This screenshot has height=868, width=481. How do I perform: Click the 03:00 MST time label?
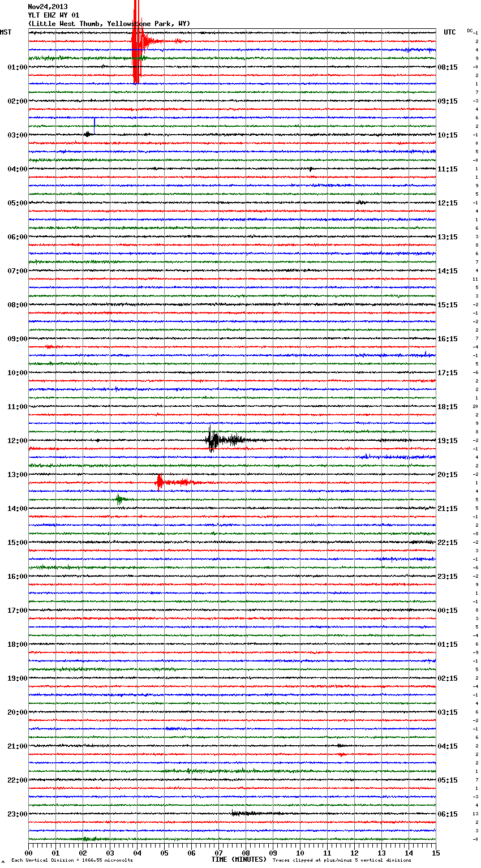[x=18, y=135]
